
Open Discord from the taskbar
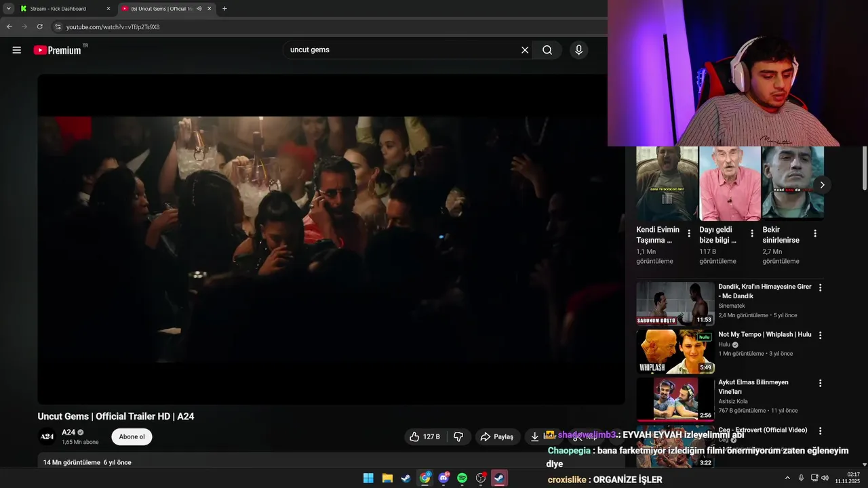tap(443, 478)
